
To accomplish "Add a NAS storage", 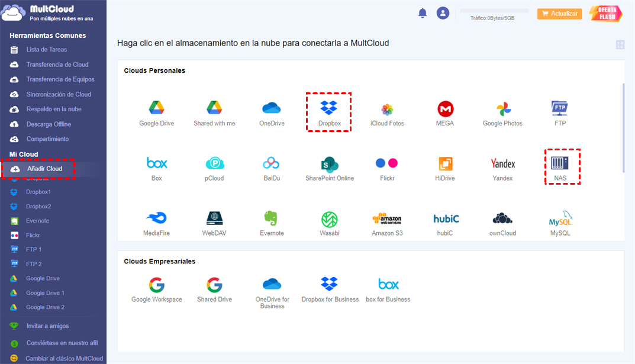I will pyautogui.click(x=560, y=169).
